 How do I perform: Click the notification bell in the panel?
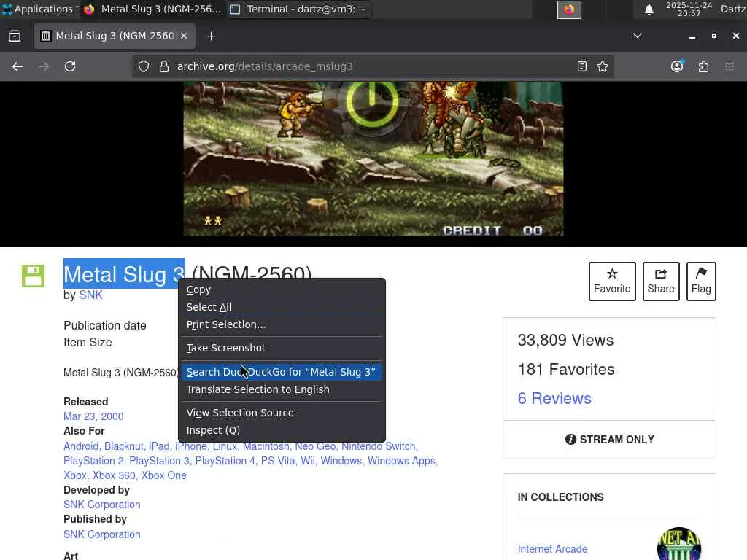(649, 9)
